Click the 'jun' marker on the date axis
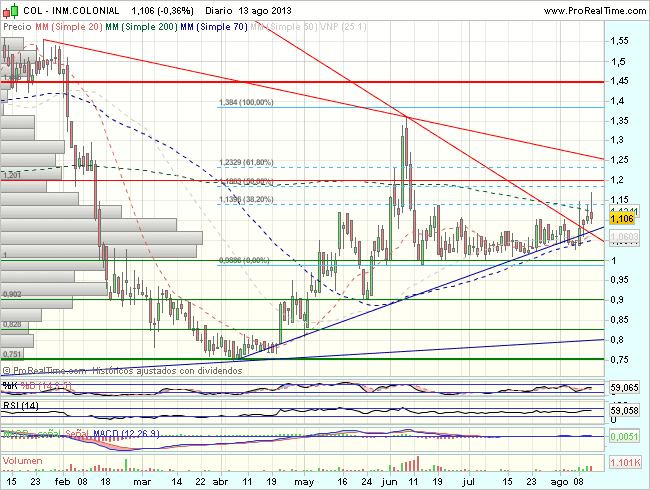 387,481
